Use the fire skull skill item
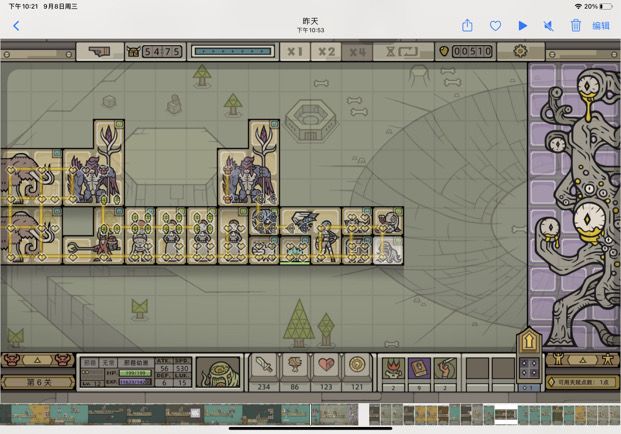The height and width of the screenshot is (434, 621). [x=393, y=368]
